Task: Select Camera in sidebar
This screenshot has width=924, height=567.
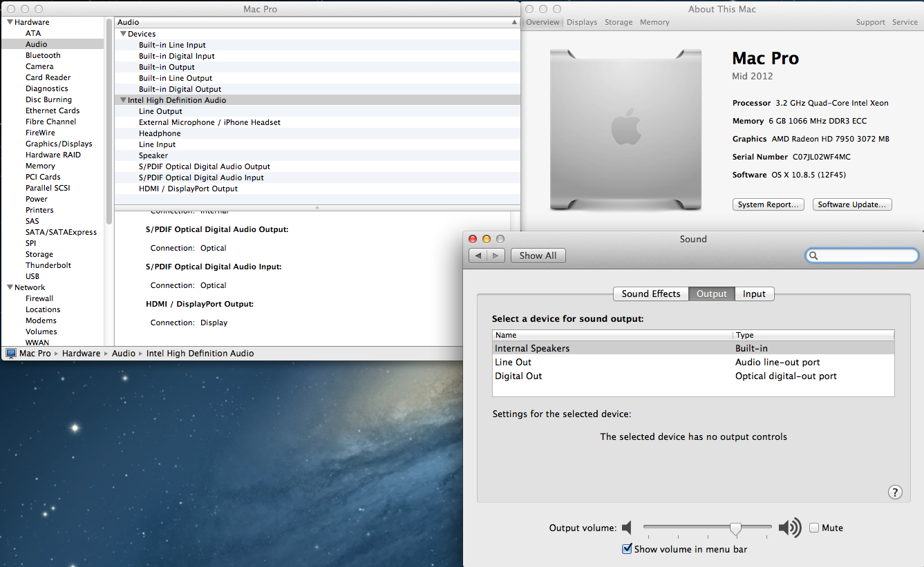Action: 39,66
